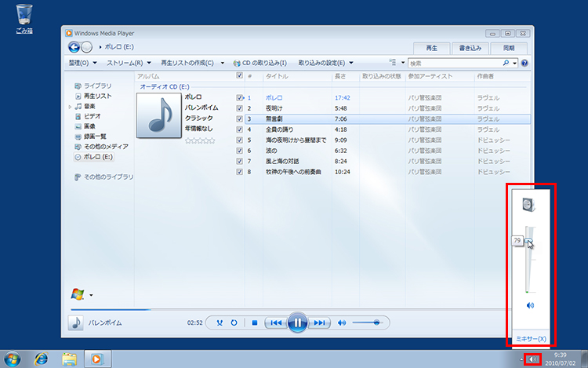Toggle the select-all checkbox in header
Image resolution: width=588 pixels, height=368 pixels.
239,76
